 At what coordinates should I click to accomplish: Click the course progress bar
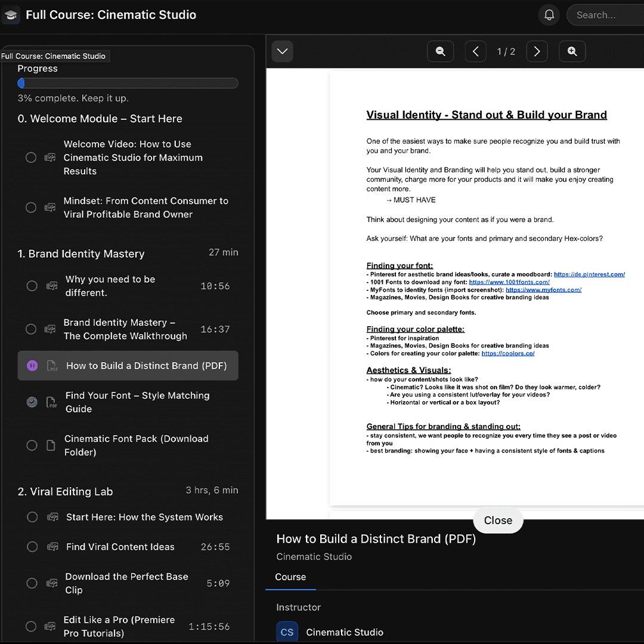pyautogui.click(x=128, y=83)
